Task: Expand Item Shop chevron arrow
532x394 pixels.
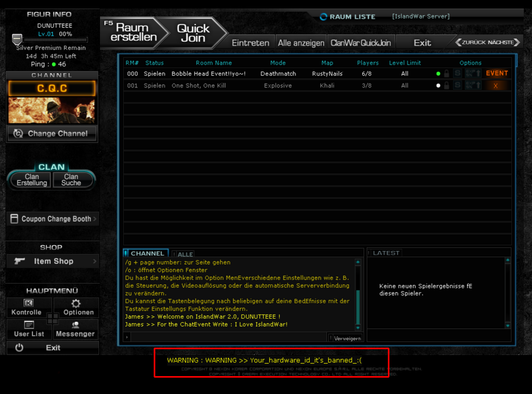Action: click(95, 261)
